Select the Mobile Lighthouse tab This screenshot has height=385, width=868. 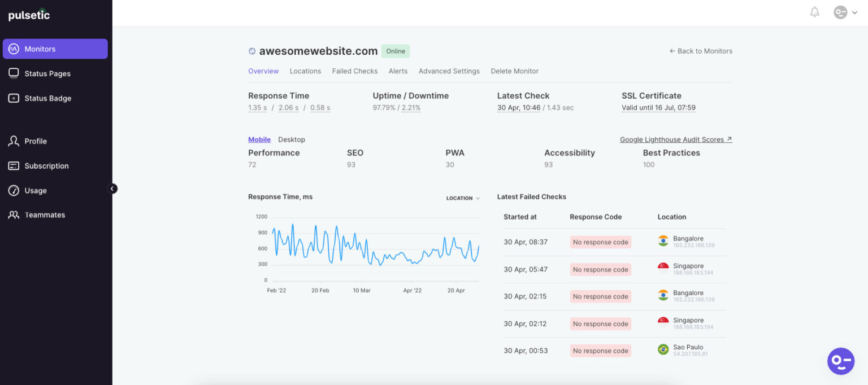(x=259, y=139)
